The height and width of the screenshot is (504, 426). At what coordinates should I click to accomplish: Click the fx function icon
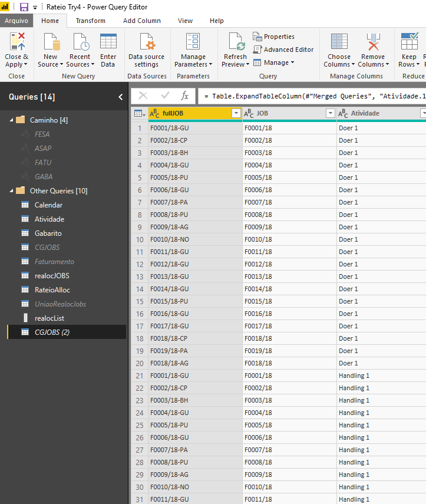click(185, 95)
